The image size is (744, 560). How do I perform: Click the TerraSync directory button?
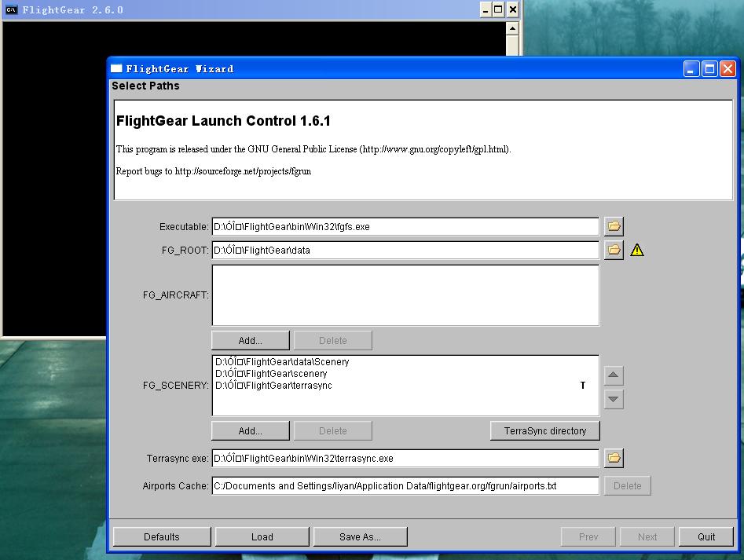tap(544, 430)
